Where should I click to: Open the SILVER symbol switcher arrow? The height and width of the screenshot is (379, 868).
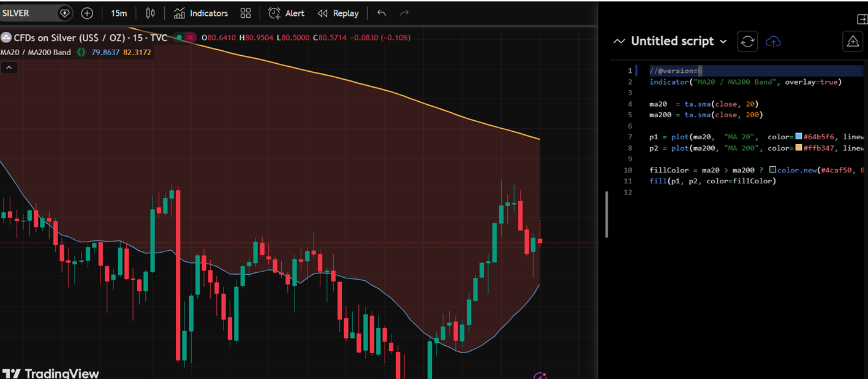pos(64,13)
